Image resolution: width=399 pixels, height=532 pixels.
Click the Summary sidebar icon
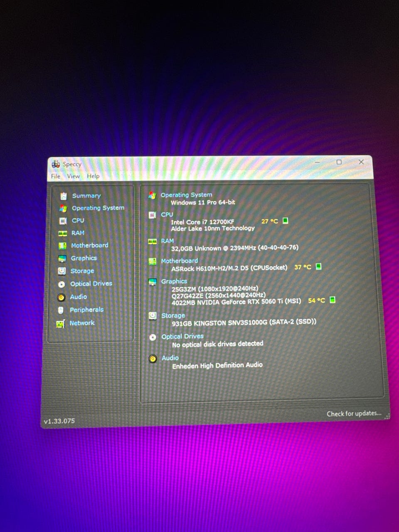click(63, 196)
